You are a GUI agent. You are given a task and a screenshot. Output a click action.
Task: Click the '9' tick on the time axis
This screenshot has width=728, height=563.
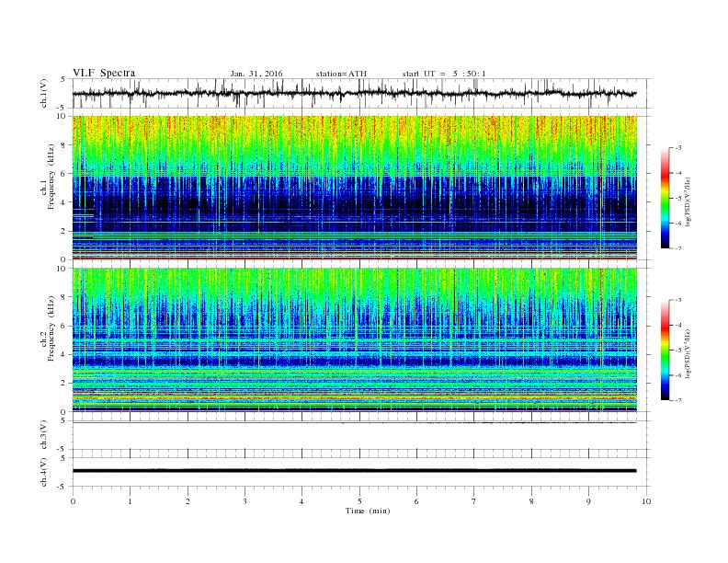click(x=588, y=501)
